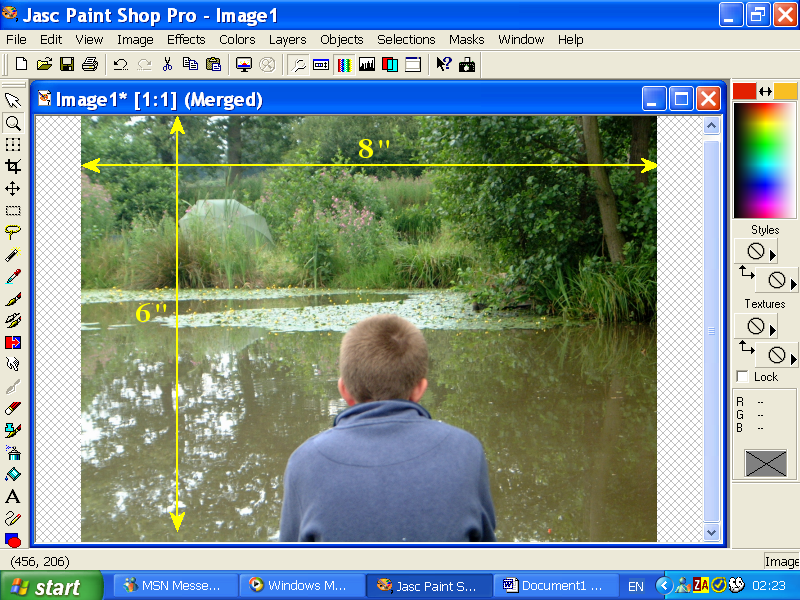Click the Copy icon

click(190, 64)
